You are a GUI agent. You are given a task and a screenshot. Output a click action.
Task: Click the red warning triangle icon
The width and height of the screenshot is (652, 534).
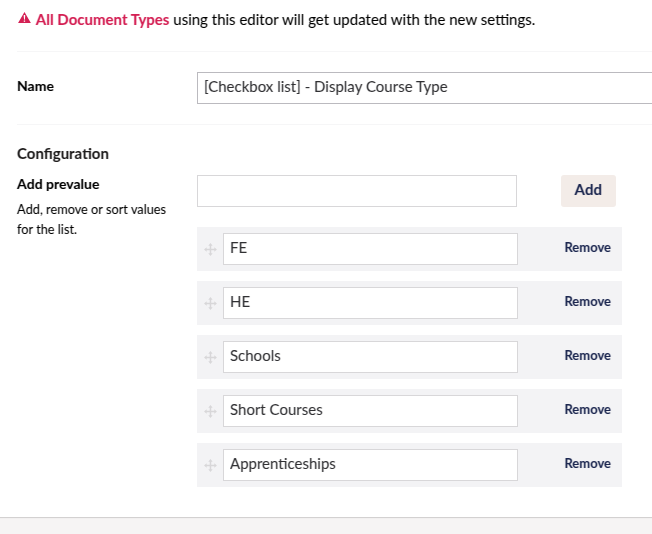(x=25, y=18)
